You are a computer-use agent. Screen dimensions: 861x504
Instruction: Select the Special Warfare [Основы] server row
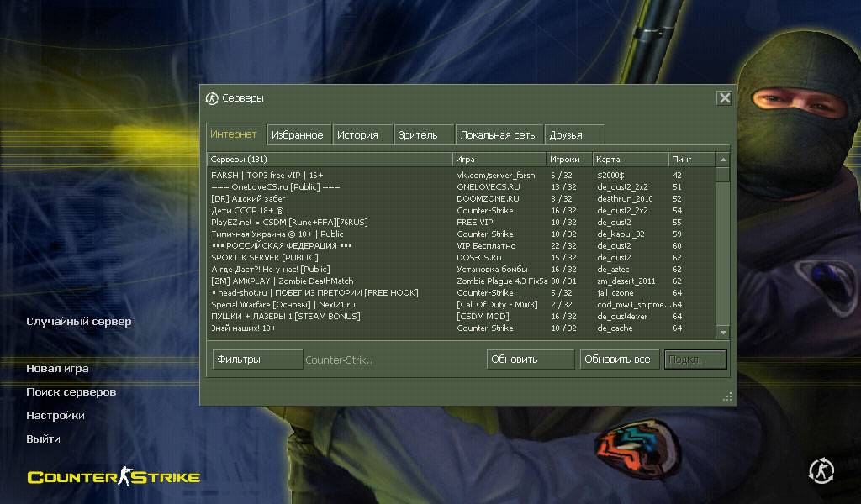[x=462, y=305]
